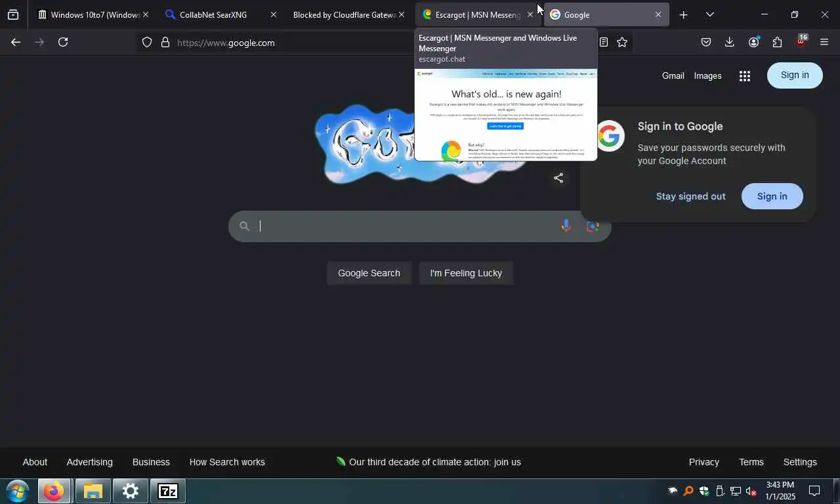The height and width of the screenshot is (504, 840).
Task: Open the Extensions puzzle-piece menu
Action: (x=777, y=42)
